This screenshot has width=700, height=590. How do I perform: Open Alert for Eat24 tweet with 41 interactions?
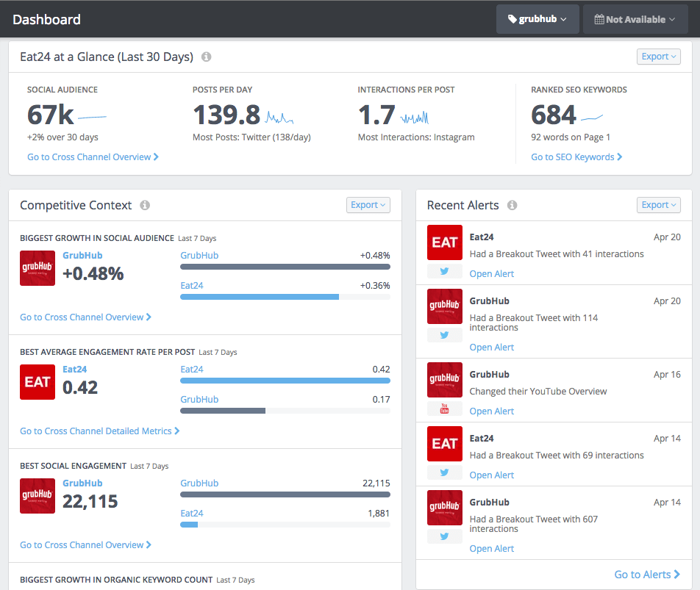point(491,274)
